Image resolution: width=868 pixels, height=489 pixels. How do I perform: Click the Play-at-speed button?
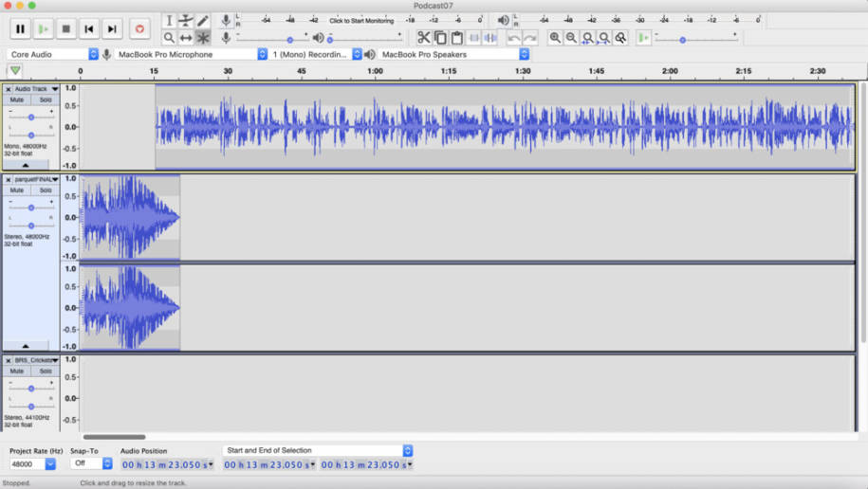pyautogui.click(x=643, y=38)
